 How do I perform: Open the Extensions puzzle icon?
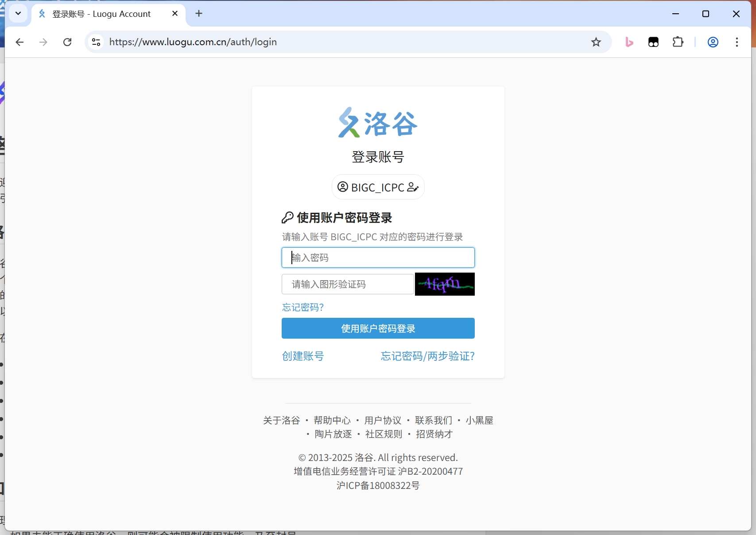pyautogui.click(x=678, y=42)
